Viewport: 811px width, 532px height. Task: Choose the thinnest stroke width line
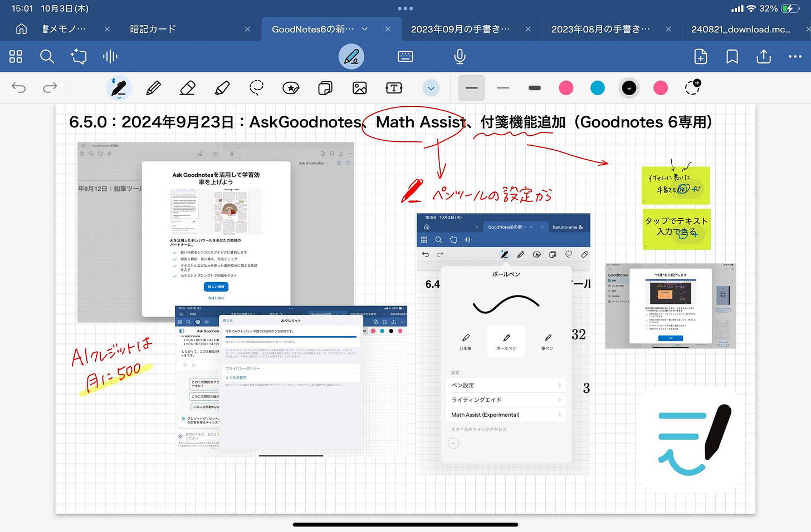coord(503,88)
